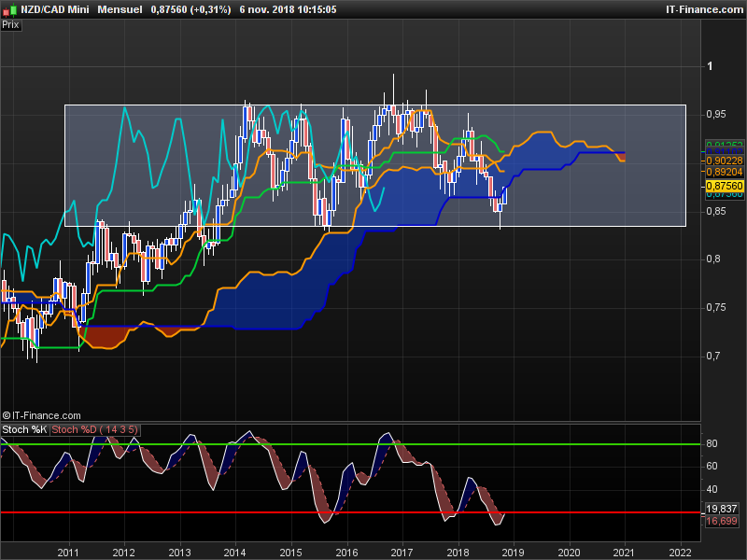Click the 0,75 price axis label
Screen dimensions: 747x560
tap(716, 308)
